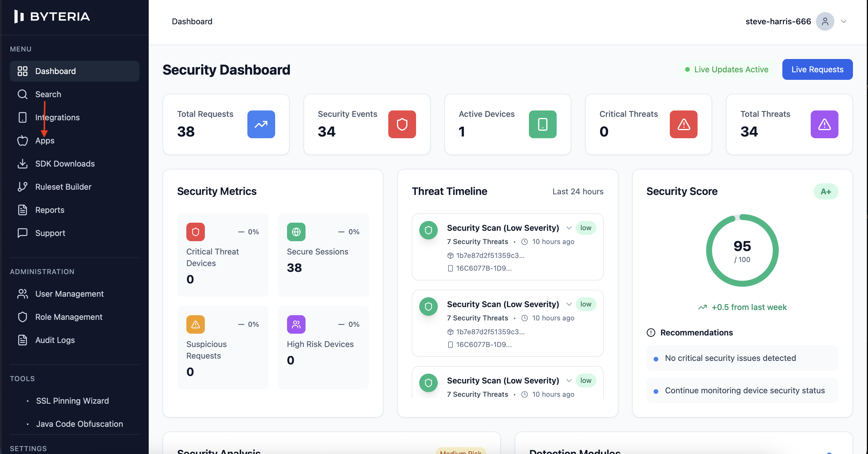This screenshot has height=454, width=868.
Task: Click the steve-harris-666 username
Action: click(778, 22)
